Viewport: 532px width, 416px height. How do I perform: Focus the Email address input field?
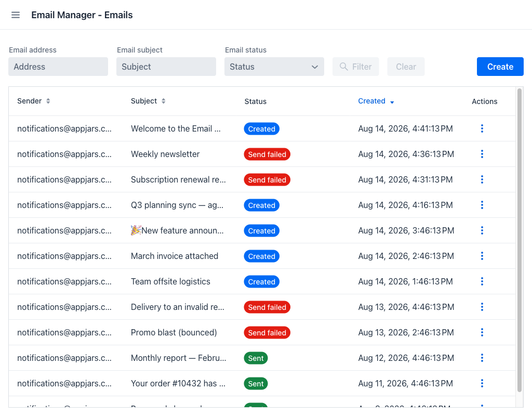point(58,67)
